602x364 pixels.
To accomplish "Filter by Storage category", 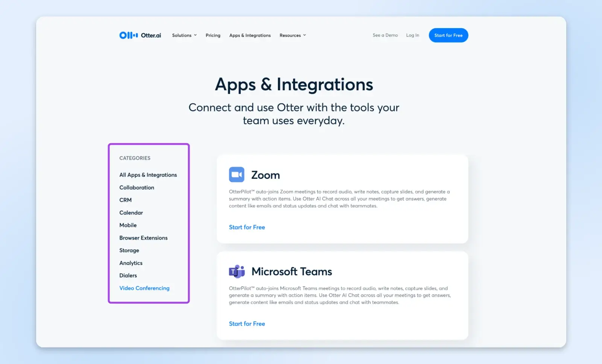I will click(x=129, y=250).
